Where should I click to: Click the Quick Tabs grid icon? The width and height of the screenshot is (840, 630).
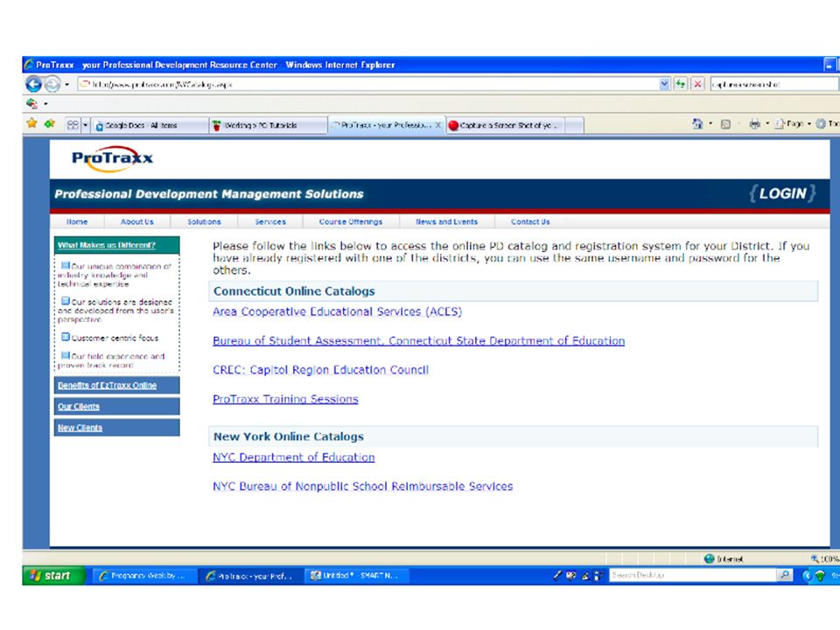(x=73, y=125)
